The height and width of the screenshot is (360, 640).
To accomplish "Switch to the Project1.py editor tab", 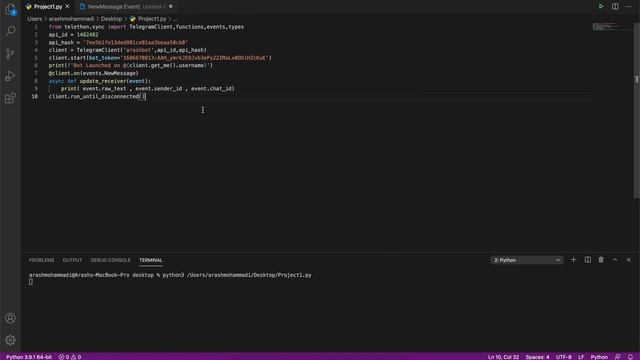I will click(47, 7).
